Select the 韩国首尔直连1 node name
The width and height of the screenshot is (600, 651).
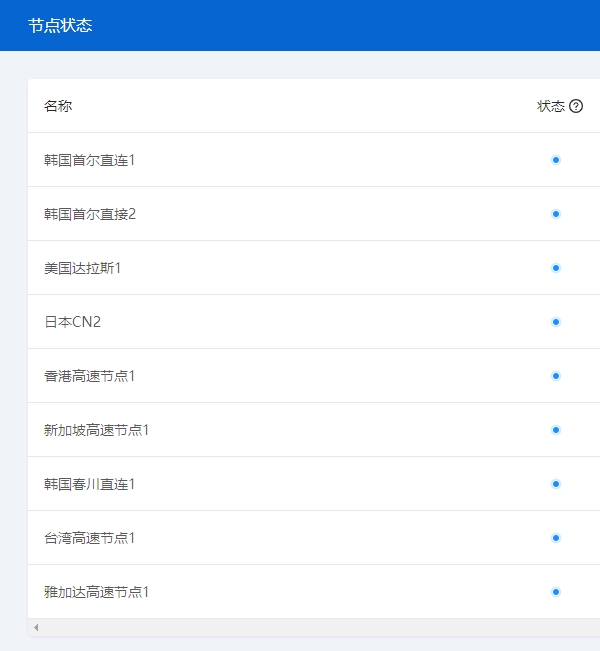89,160
